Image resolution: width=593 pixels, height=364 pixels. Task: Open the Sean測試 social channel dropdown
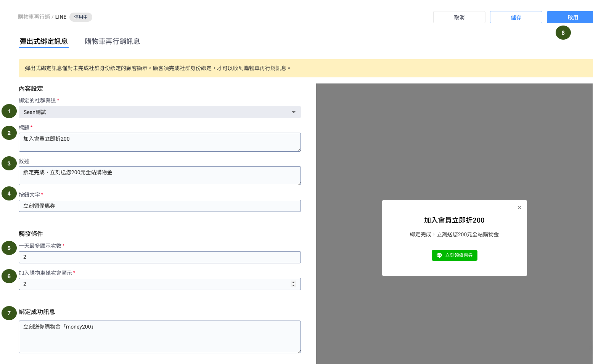click(x=159, y=112)
